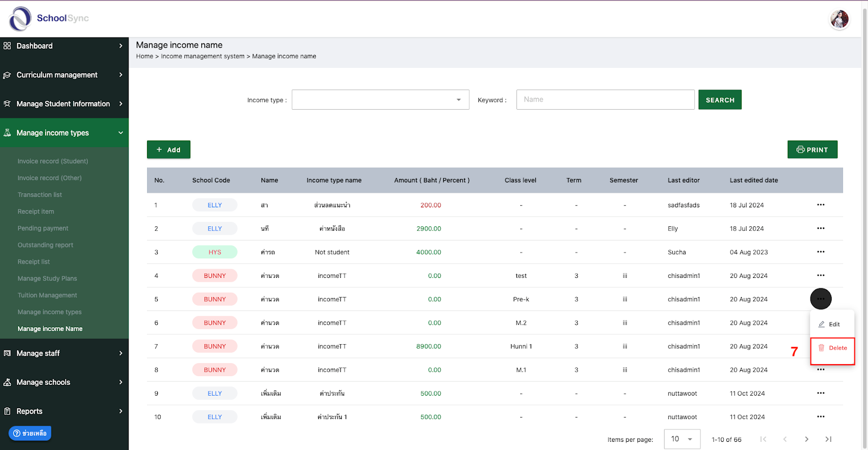
Task: Expand the Curriculum management chevron
Action: (121, 75)
